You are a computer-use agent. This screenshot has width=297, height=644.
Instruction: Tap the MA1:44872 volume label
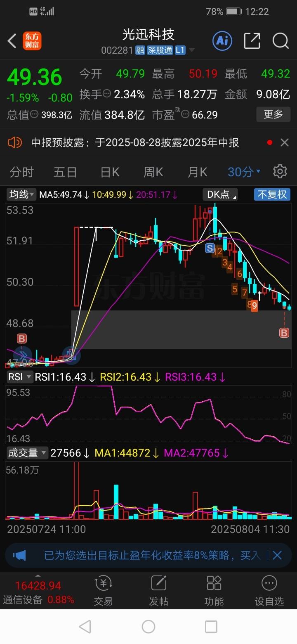pos(123,453)
